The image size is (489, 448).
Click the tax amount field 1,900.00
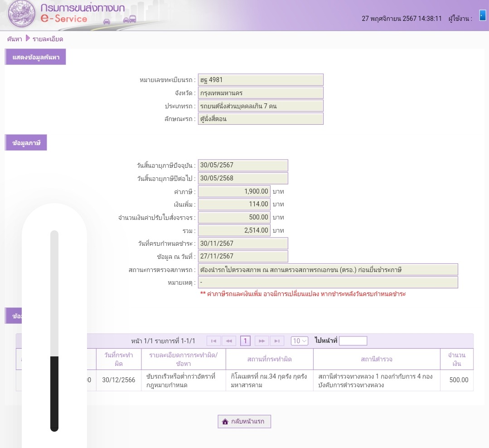tap(234, 191)
